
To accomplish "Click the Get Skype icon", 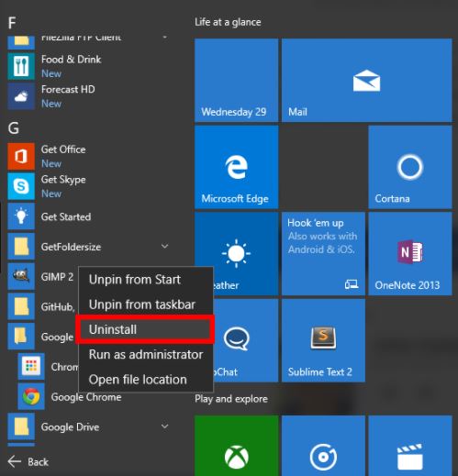I will (21, 186).
